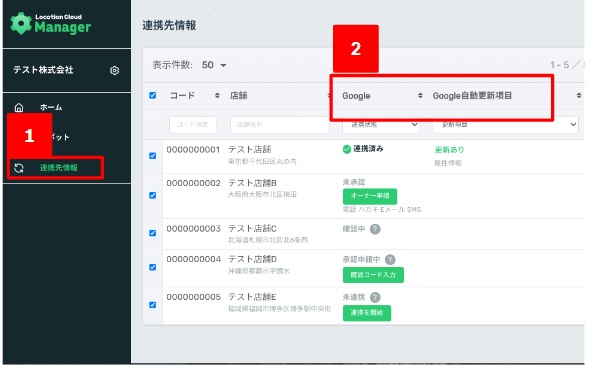
Task: Click green check icon for 連携済み
Action: point(346,149)
